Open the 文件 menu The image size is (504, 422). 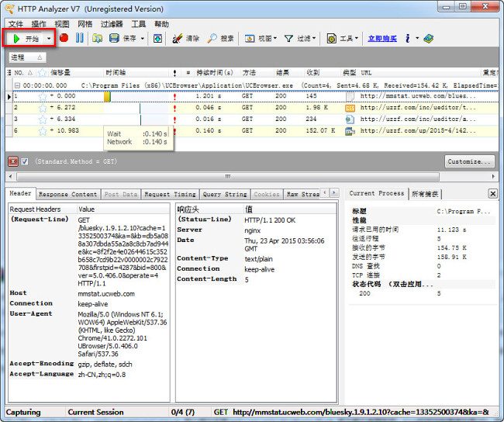16,24
